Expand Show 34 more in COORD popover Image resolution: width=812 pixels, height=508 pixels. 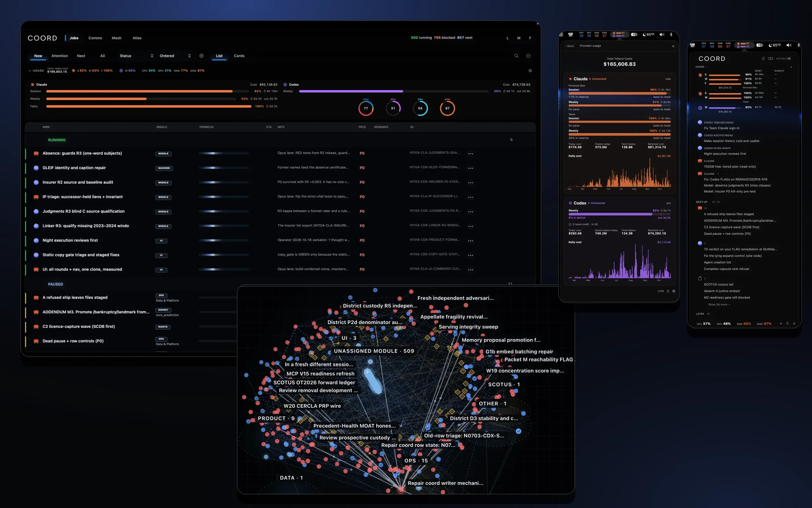(719, 304)
